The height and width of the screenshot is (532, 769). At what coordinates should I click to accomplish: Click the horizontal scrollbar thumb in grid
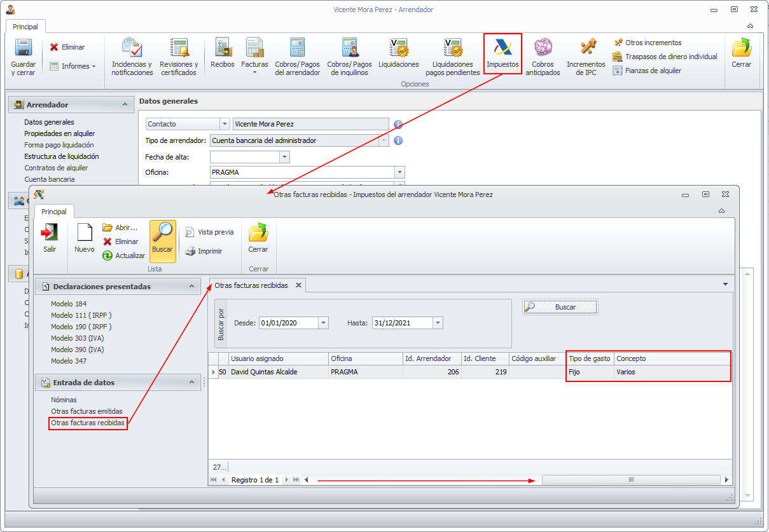pyautogui.click(x=631, y=480)
